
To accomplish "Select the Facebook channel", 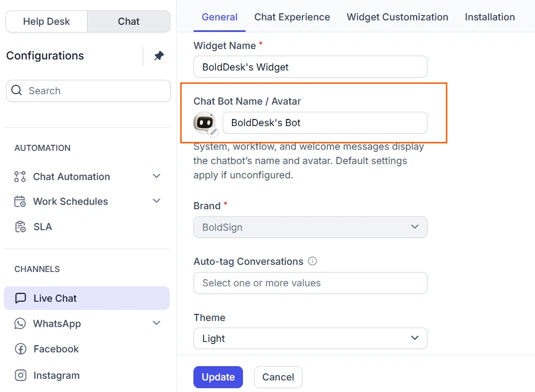I will (x=55, y=349).
